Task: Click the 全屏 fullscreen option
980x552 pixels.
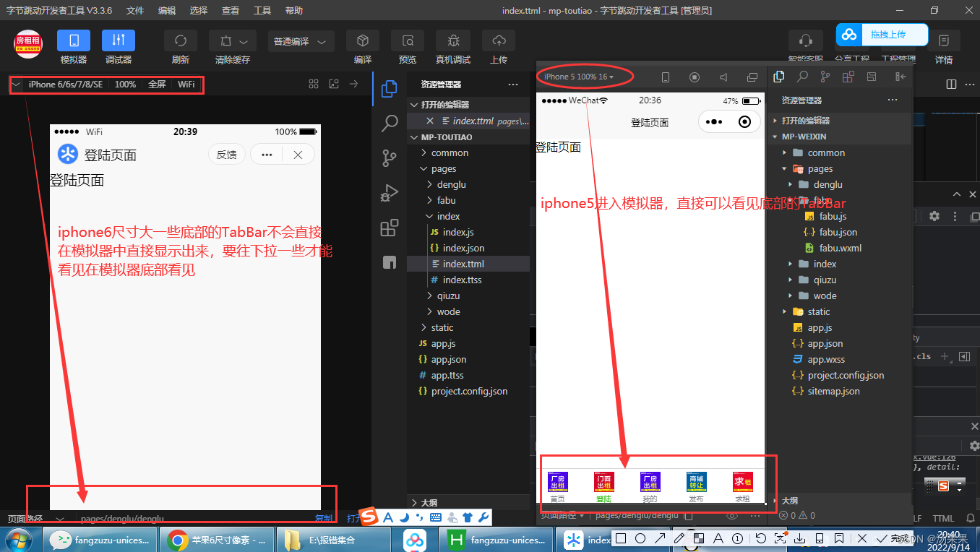Action: [157, 85]
